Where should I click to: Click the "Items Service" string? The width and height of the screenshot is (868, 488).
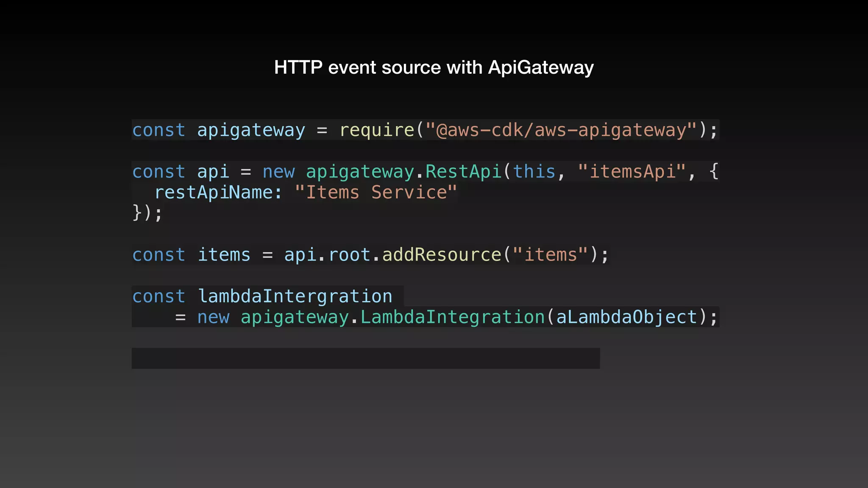tap(376, 192)
